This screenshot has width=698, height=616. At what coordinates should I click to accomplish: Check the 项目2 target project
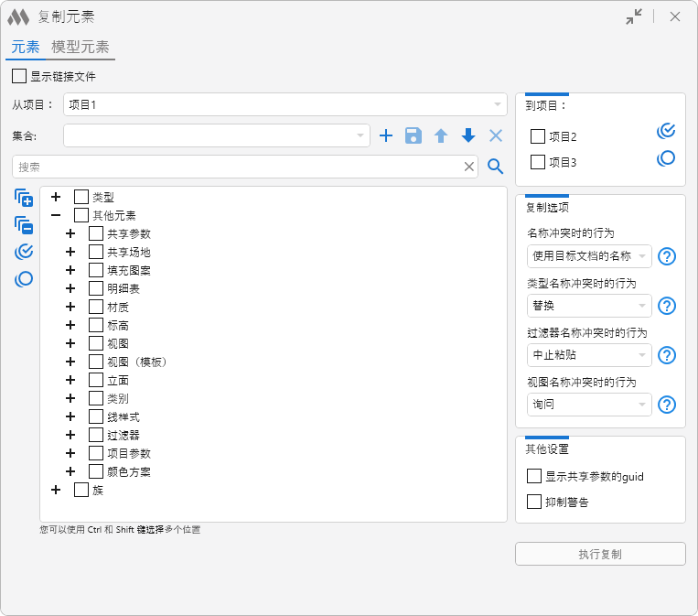coord(538,137)
